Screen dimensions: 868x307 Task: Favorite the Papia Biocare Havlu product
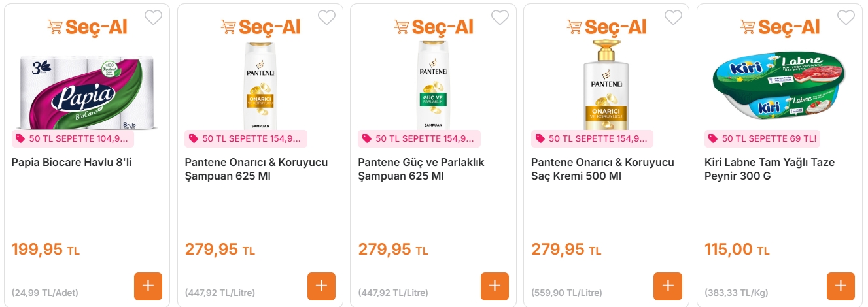[153, 18]
